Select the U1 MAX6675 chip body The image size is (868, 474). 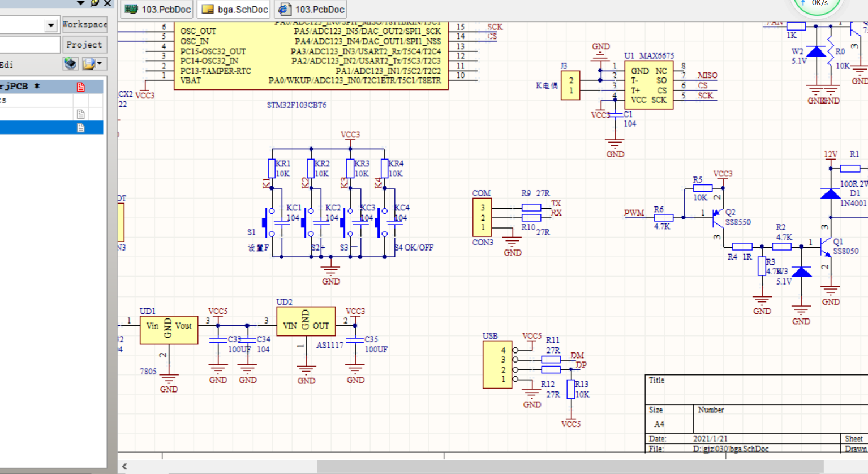pyautogui.click(x=648, y=85)
